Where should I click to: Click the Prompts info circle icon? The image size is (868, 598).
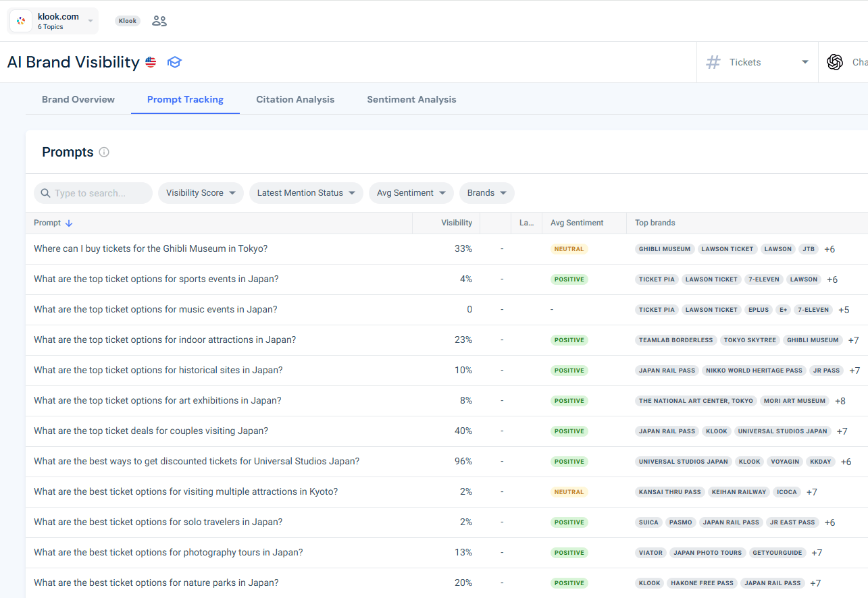coord(104,152)
